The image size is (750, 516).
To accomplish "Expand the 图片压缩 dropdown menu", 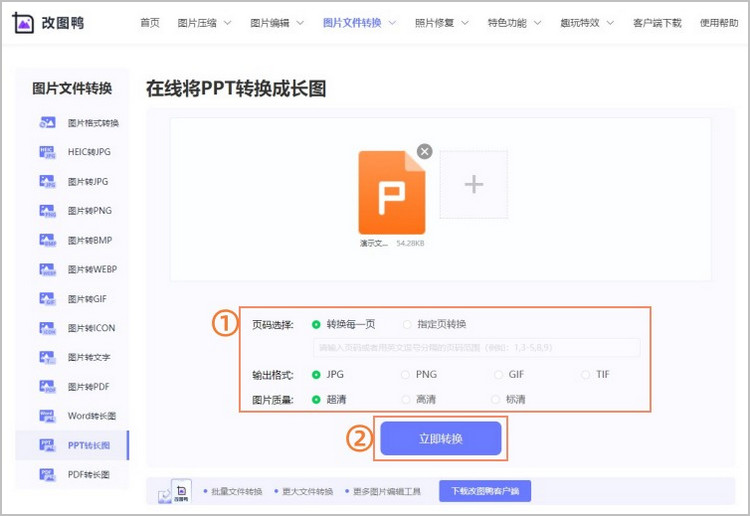I will tap(204, 23).
